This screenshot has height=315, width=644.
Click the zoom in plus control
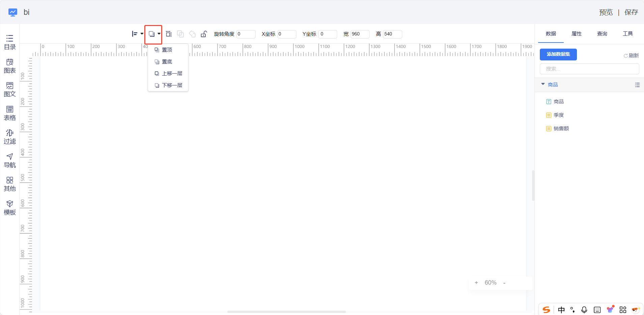476,283
